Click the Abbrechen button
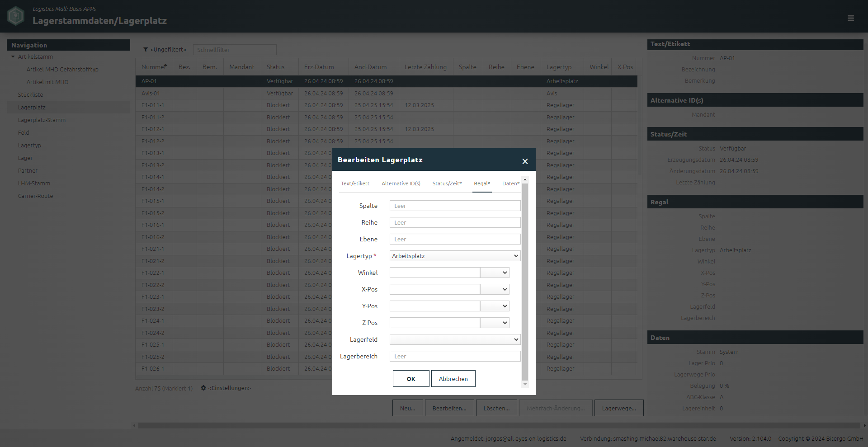Viewport: 868px width, 447px height. click(453, 379)
